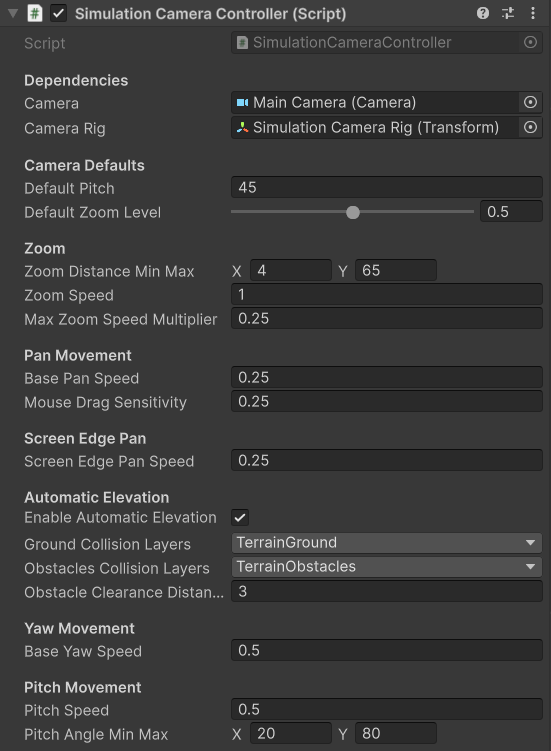
Task: Open object picker for Camera field
Action: coord(530,102)
